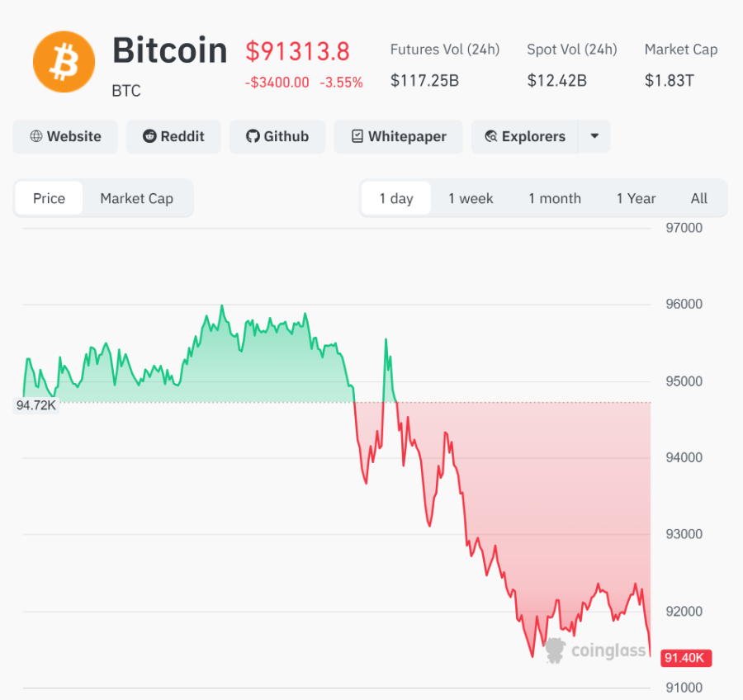Click the Github octocat icon

[x=253, y=136]
